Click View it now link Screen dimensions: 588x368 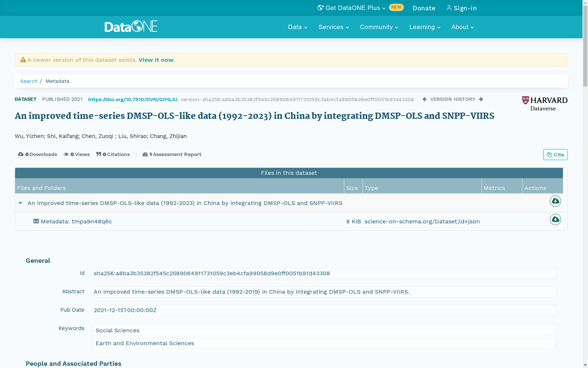pos(156,60)
